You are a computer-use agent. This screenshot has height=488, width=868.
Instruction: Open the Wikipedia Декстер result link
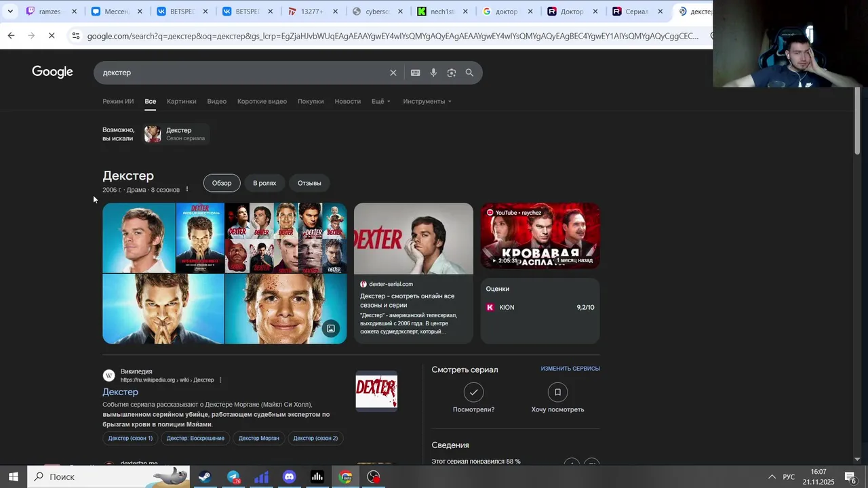pyautogui.click(x=120, y=392)
